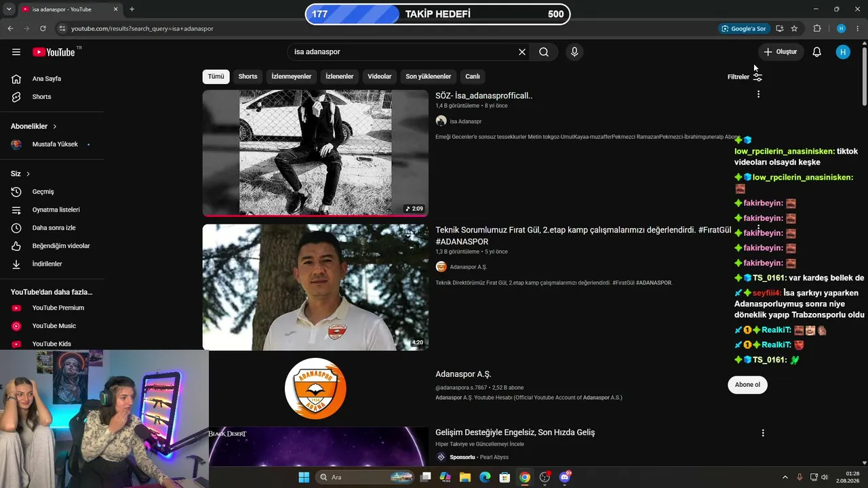
Task: Click the Fırat Gül video thumbnail
Action: (x=315, y=287)
